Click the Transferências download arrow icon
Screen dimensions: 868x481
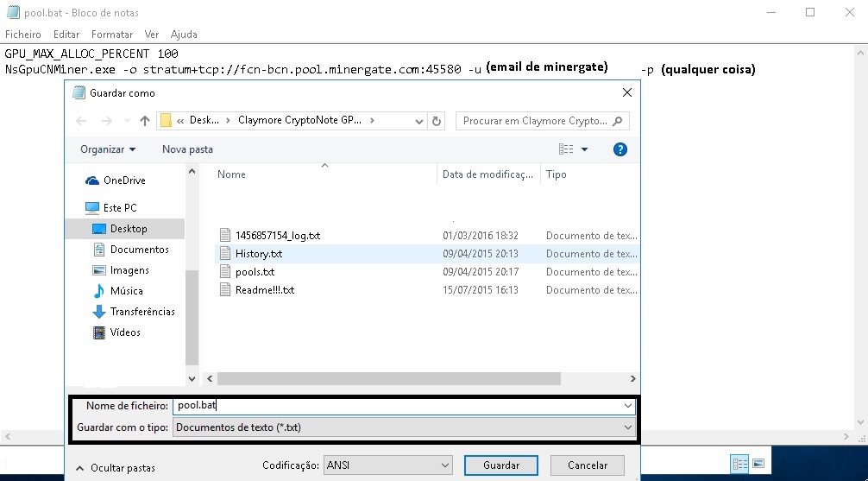coord(99,312)
